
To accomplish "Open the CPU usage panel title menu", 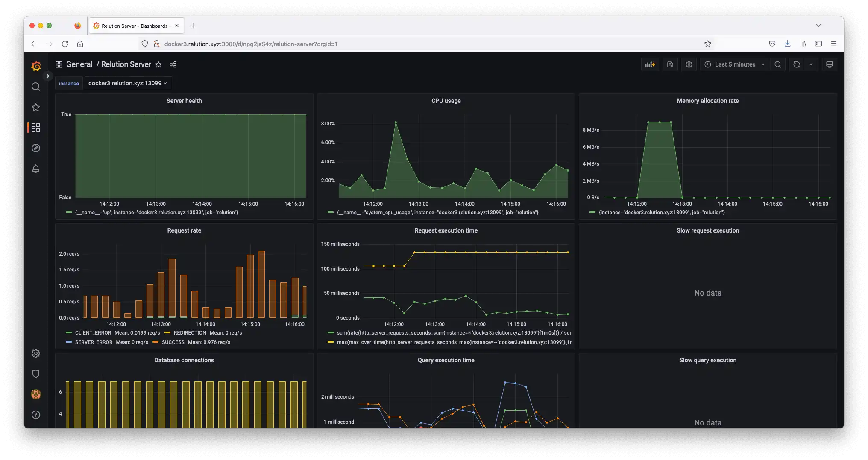I will pyautogui.click(x=446, y=101).
